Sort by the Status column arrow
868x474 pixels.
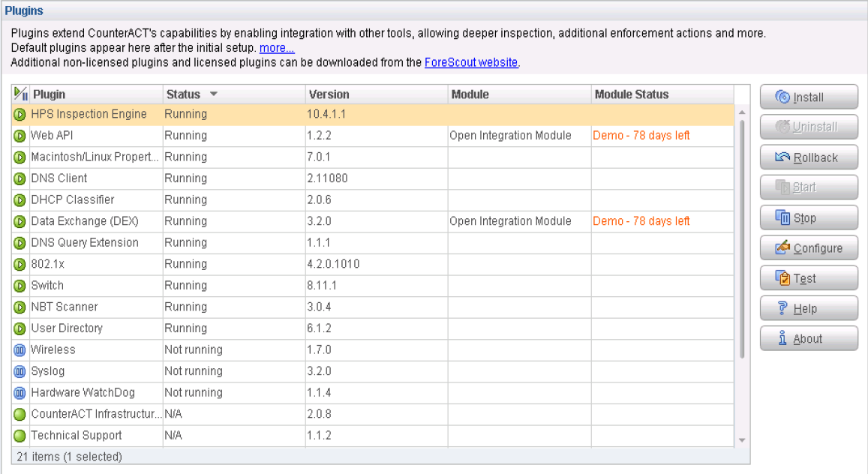[x=213, y=94]
